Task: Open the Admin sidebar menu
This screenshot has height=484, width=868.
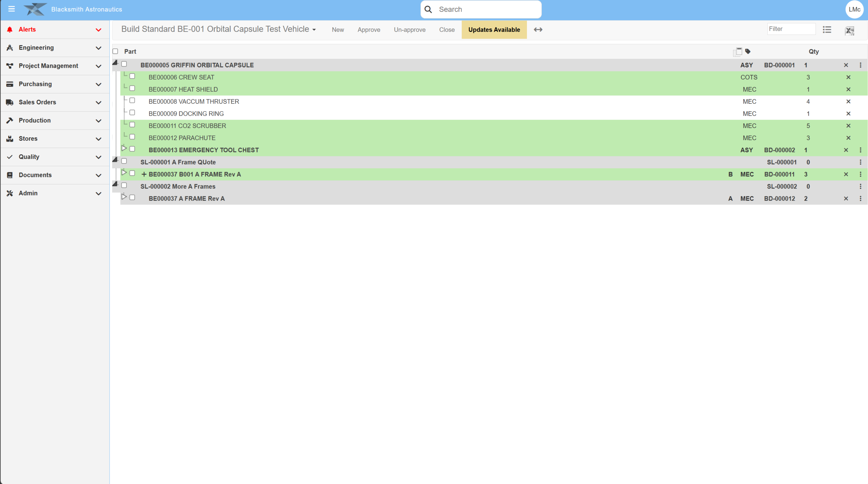Action: (x=55, y=193)
